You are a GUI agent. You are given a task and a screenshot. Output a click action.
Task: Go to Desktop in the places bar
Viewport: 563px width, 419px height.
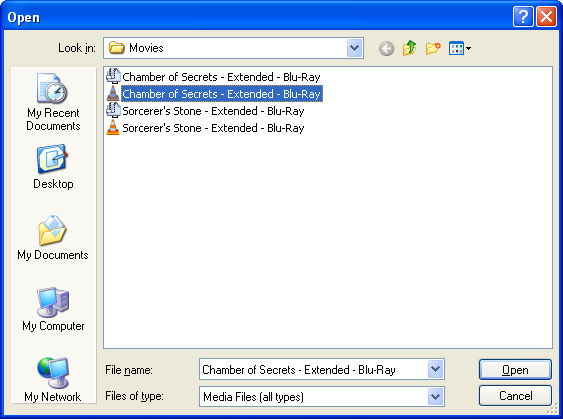pos(53,167)
